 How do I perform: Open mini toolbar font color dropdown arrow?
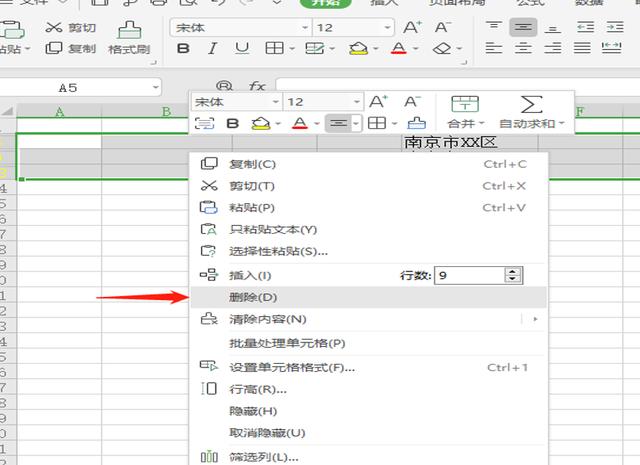(x=317, y=123)
